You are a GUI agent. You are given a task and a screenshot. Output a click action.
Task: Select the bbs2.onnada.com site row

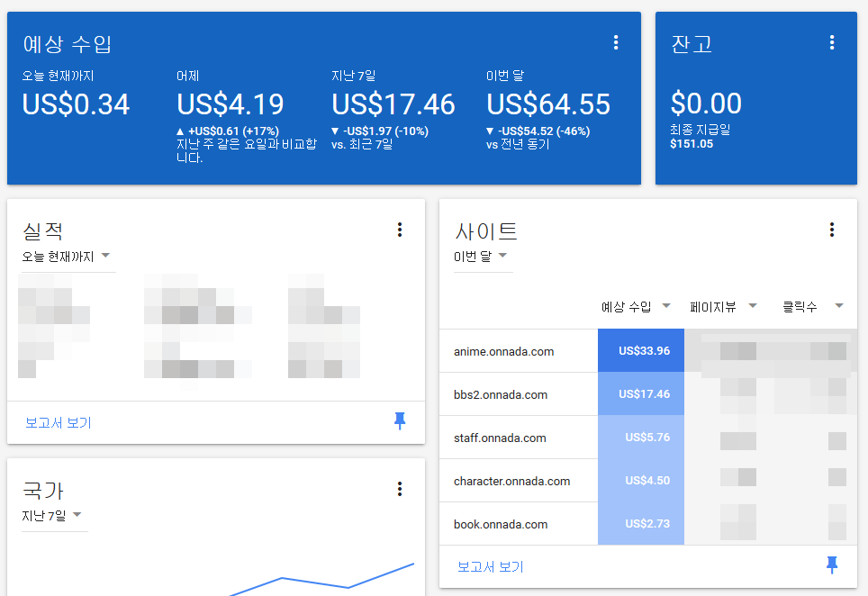pyautogui.click(x=500, y=394)
